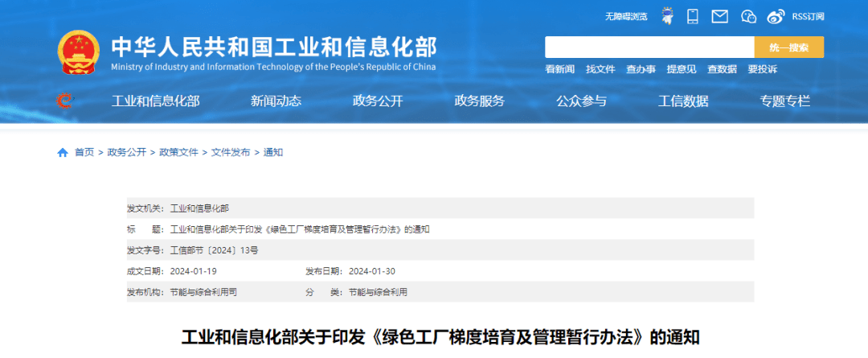Click the 无障碍浏览 accessibility link

tap(625, 16)
